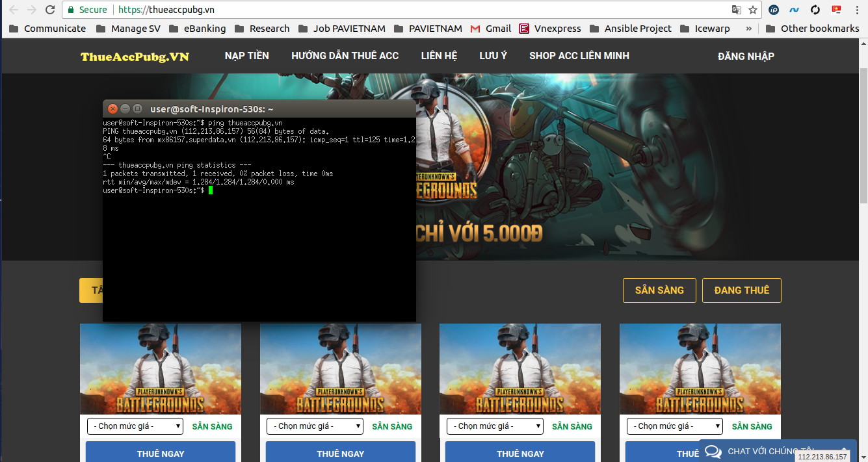Close the terminal window with red button

[x=112, y=109]
